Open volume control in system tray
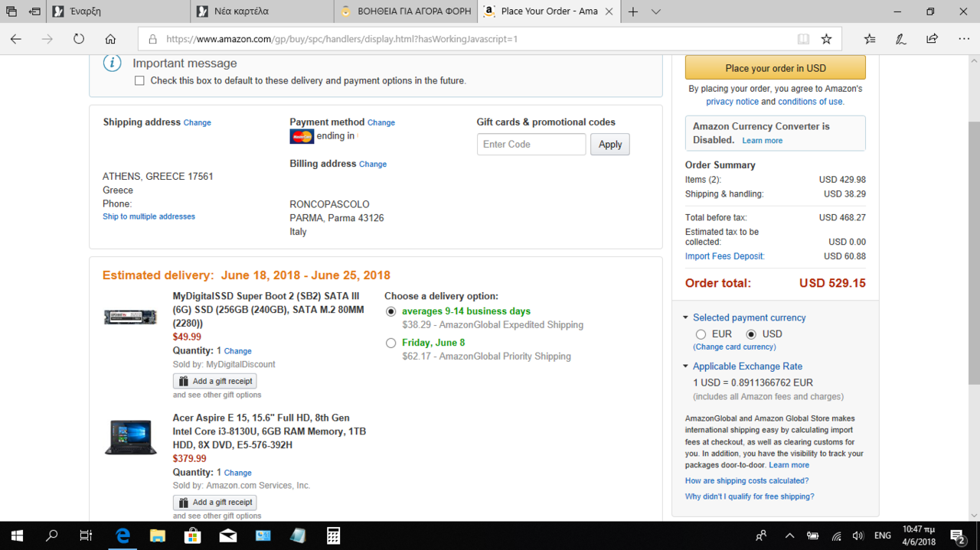980x550 pixels. tap(858, 535)
